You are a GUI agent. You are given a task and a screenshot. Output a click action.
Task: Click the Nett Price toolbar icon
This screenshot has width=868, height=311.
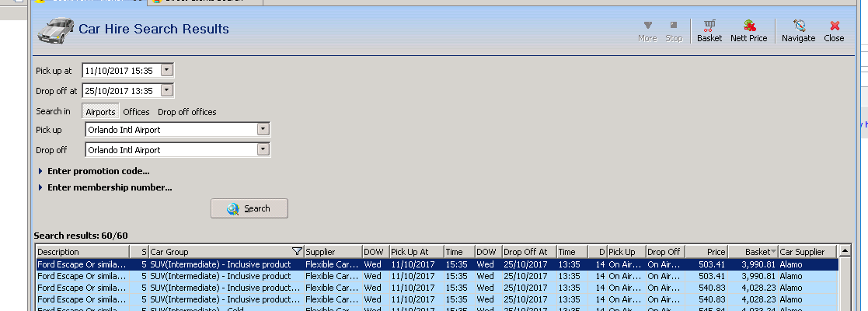point(748,31)
